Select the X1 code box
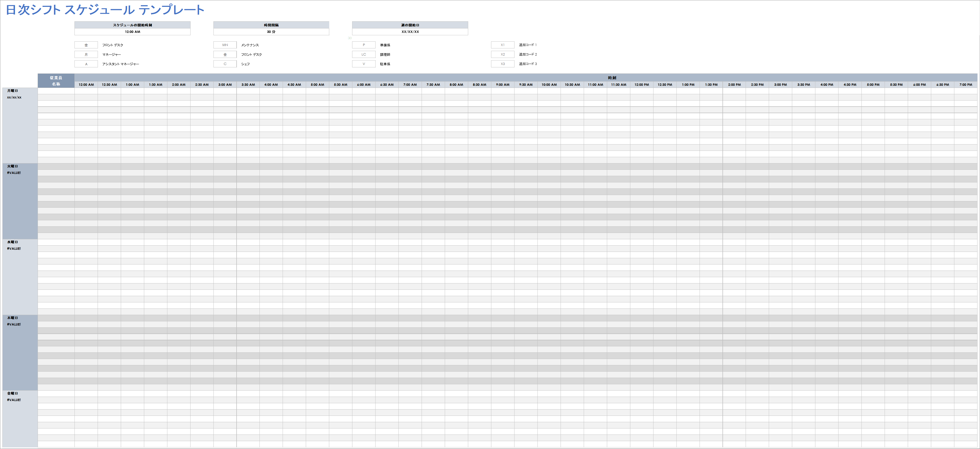 [x=503, y=45]
